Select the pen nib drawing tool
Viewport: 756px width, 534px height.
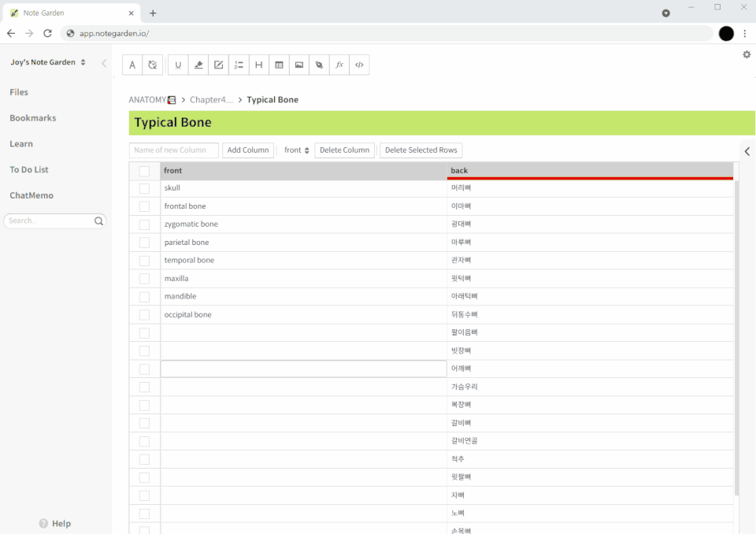pos(319,65)
